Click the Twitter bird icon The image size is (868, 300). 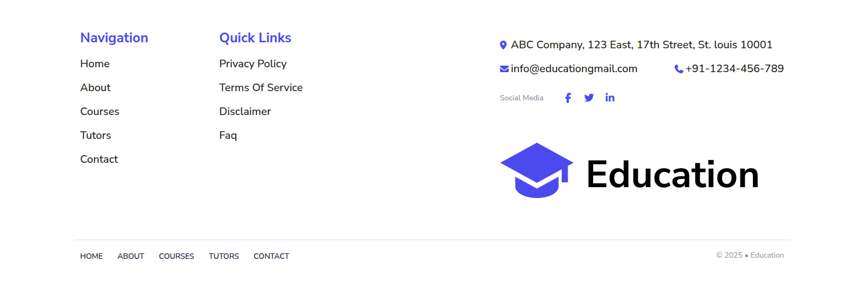pyautogui.click(x=589, y=98)
